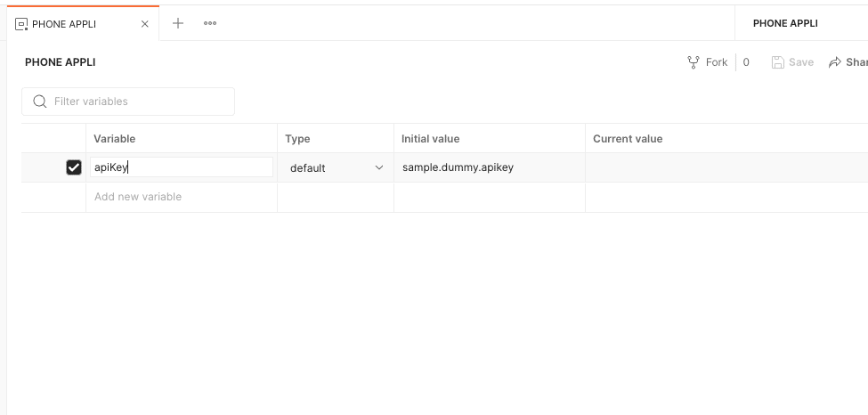Open a new tab with plus icon
The height and width of the screenshot is (415, 868).
click(178, 23)
